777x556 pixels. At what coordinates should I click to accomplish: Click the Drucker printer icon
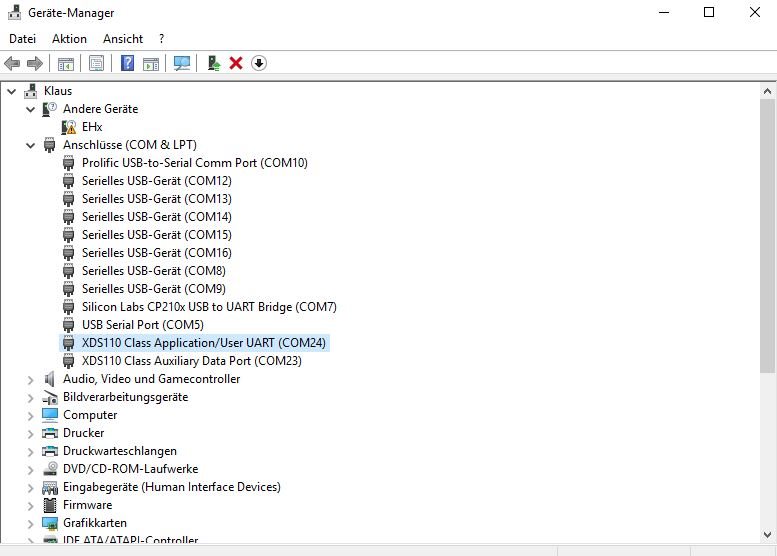click(x=50, y=433)
